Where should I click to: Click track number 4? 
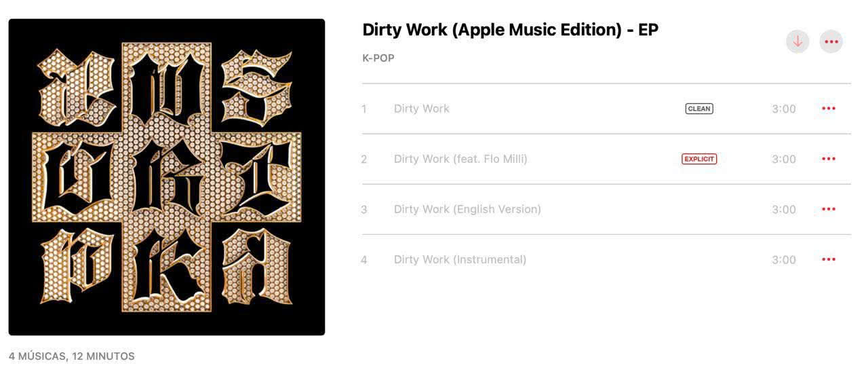(x=364, y=259)
